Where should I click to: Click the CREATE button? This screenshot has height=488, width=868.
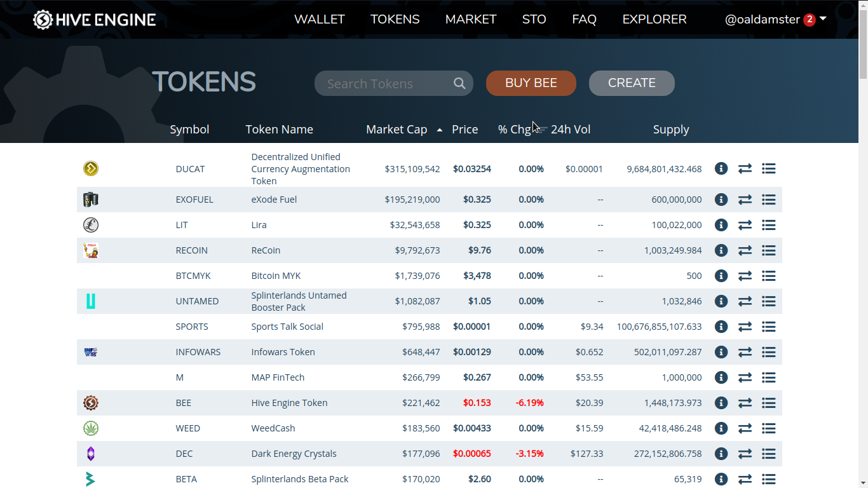[632, 83]
